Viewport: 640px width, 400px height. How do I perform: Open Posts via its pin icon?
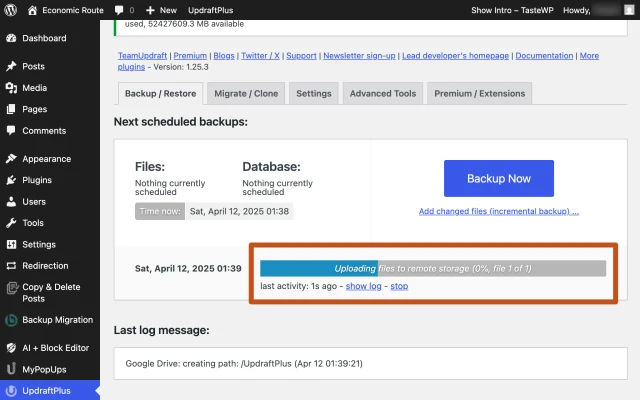(11, 66)
